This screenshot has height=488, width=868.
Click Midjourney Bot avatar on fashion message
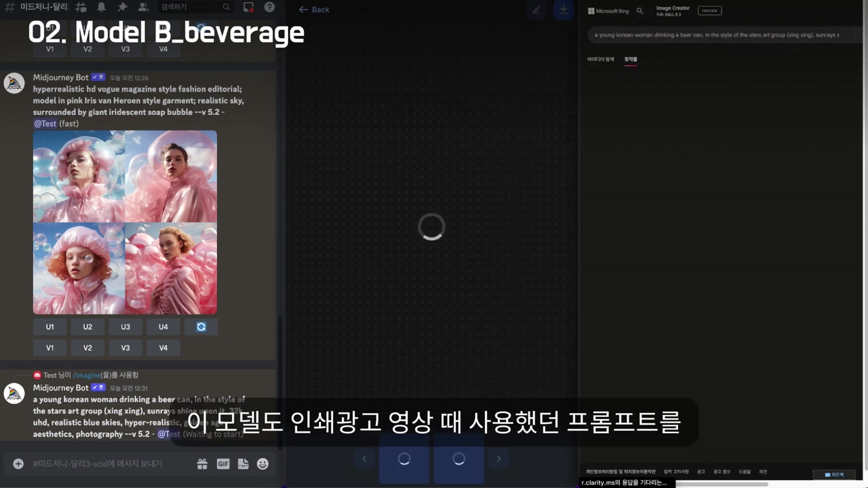point(14,83)
